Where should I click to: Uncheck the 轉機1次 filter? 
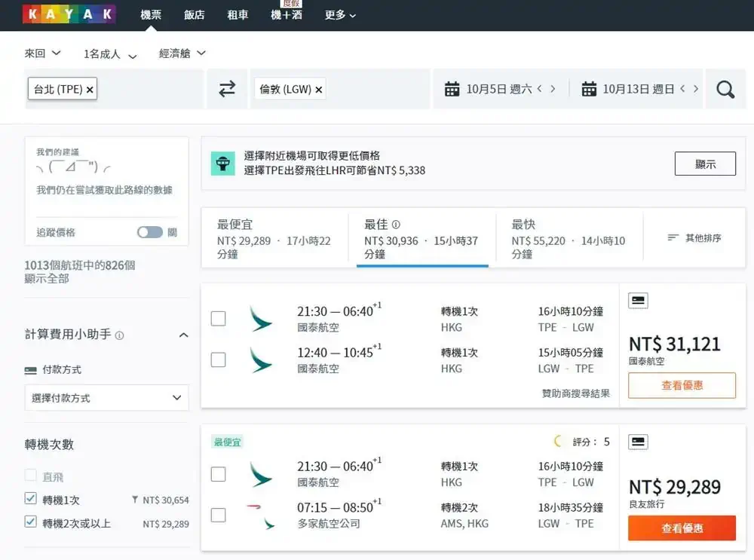[x=30, y=498]
